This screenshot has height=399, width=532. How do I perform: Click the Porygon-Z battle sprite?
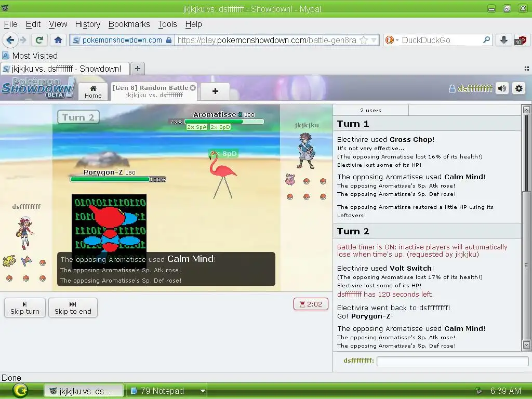click(109, 224)
